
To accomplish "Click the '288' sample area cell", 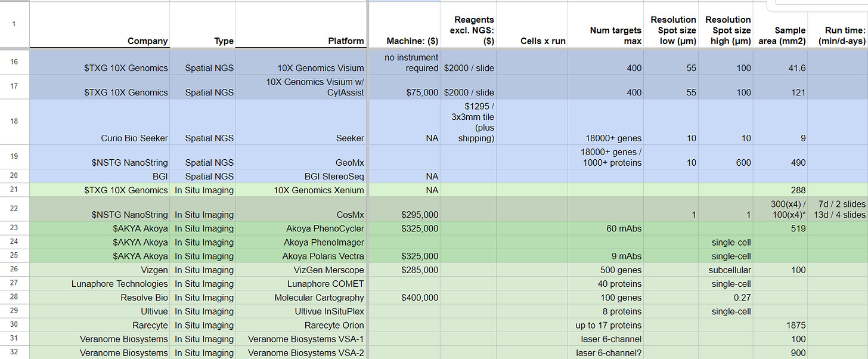I will (780, 190).
